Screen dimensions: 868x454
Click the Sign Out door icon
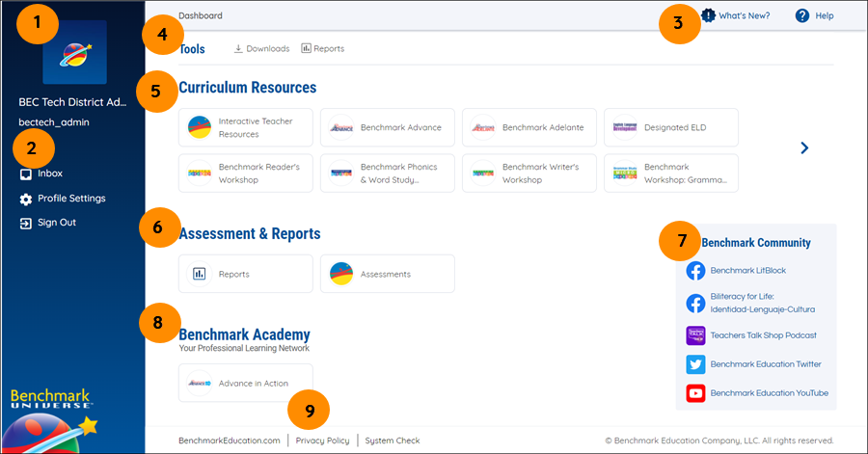[25, 224]
